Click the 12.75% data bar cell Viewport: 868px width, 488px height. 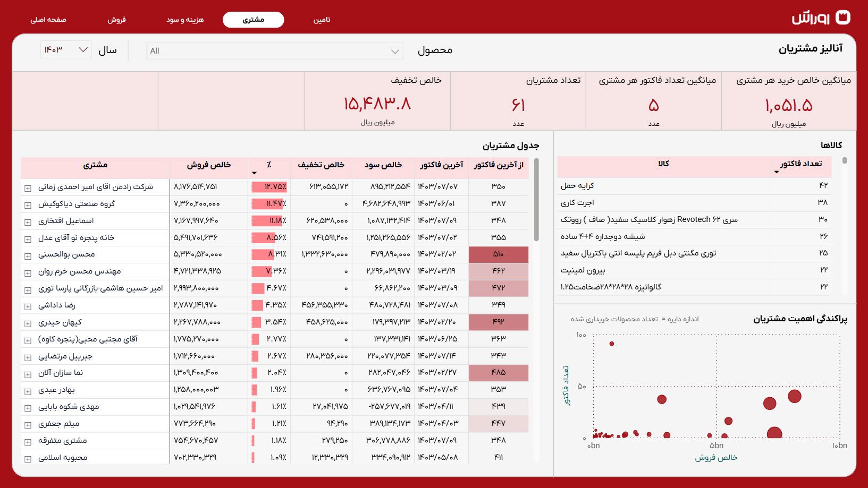point(269,187)
